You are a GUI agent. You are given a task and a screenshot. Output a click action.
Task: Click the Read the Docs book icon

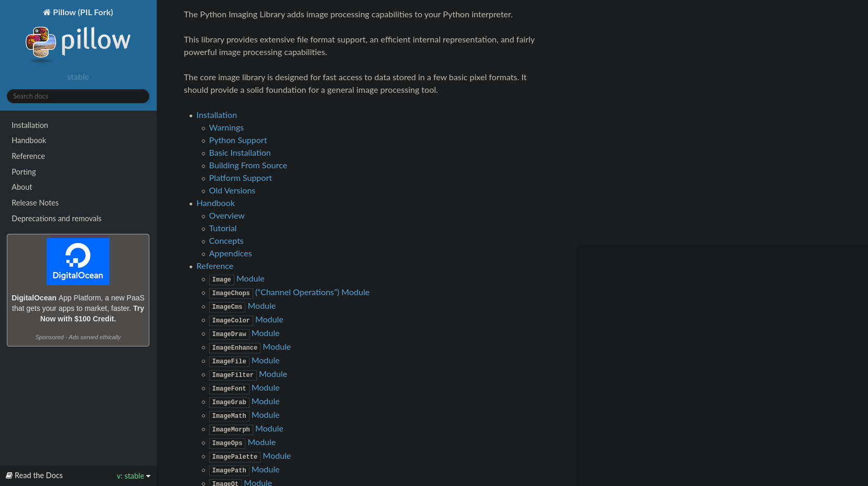click(9, 476)
